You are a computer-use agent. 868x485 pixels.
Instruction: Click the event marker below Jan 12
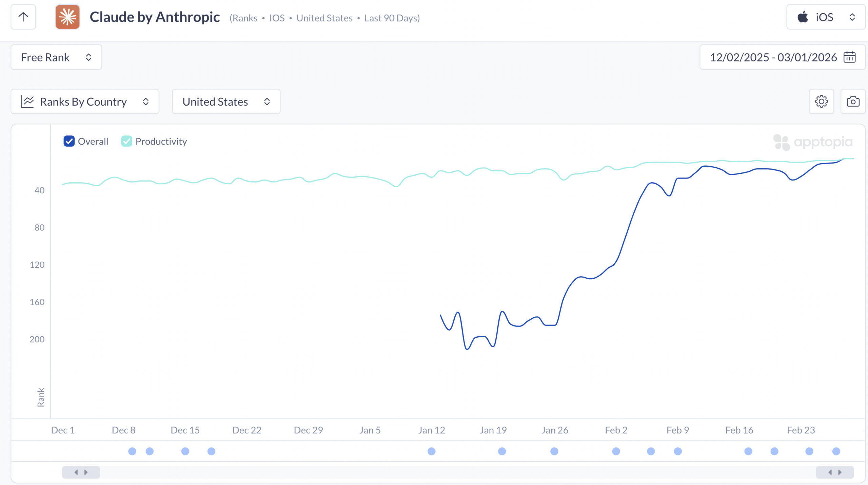(x=431, y=451)
